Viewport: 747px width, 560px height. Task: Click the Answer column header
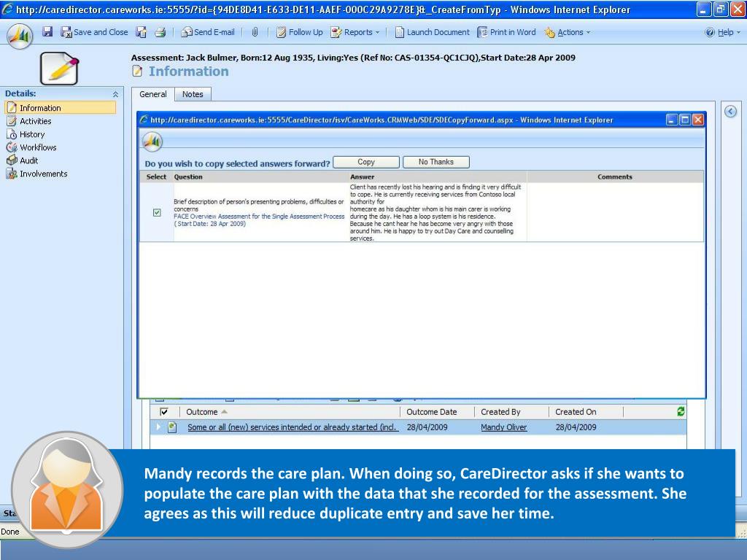[362, 176]
